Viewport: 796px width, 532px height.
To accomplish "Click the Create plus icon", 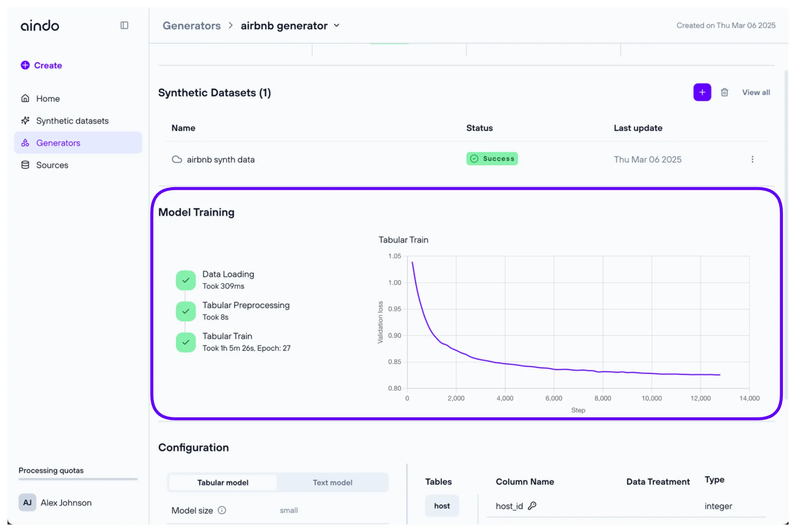I will [25, 65].
